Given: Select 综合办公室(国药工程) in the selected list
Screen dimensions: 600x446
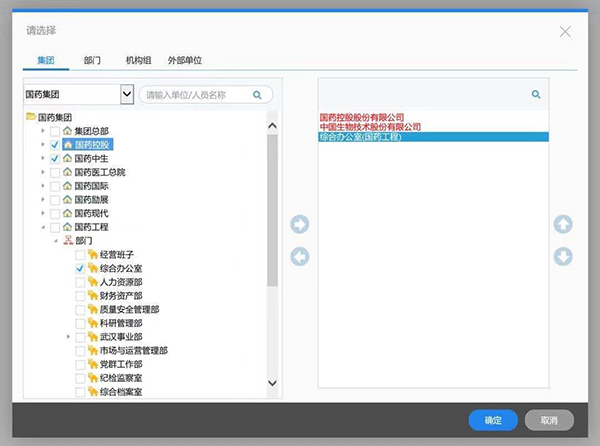Looking at the screenshot, I should point(433,137).
